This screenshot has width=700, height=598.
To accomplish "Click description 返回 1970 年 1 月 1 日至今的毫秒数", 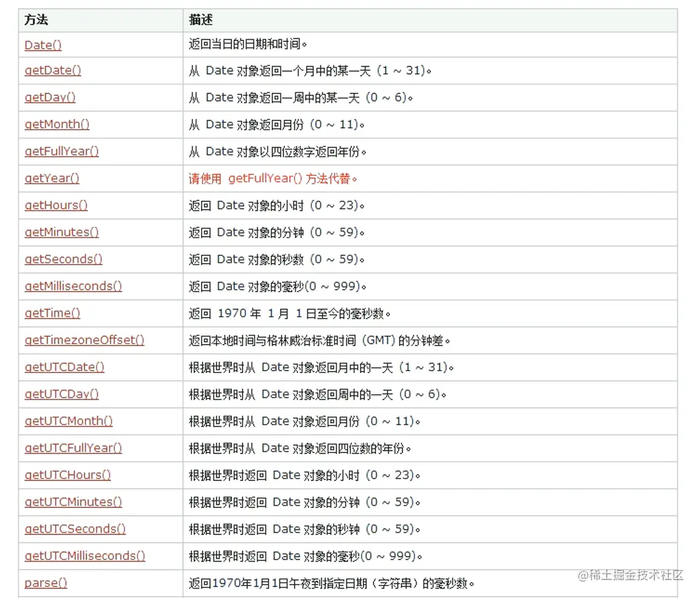I will coord(290,314).
